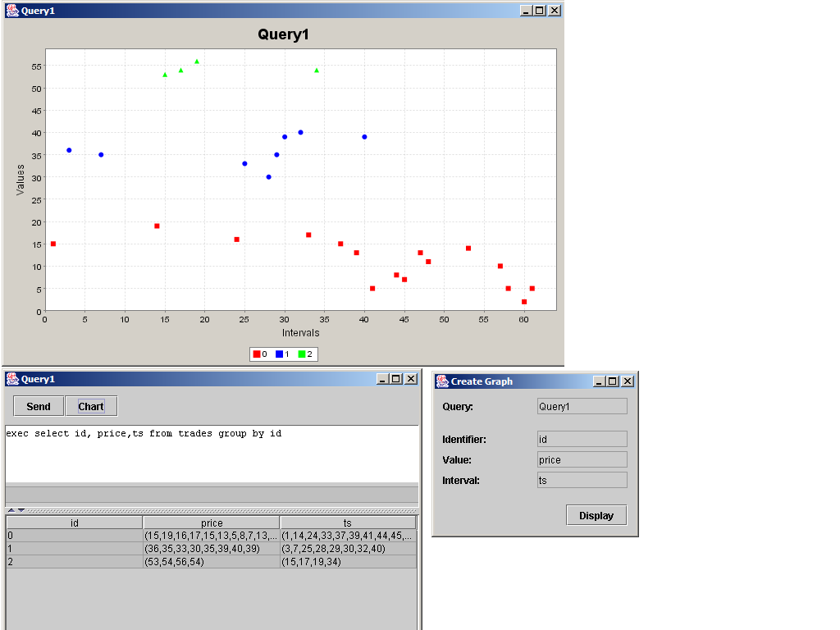
Task: Click the green series 2 legend swatch
Action: pos(302,354)
